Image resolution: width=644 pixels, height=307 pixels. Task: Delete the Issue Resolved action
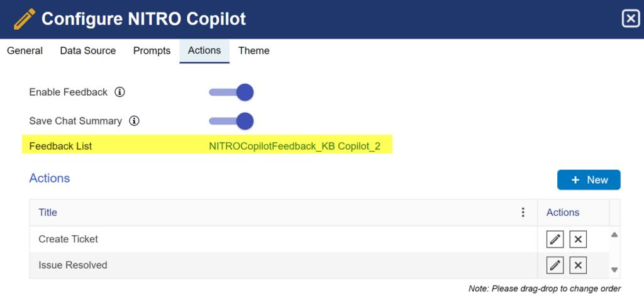(x=578, y=265)
